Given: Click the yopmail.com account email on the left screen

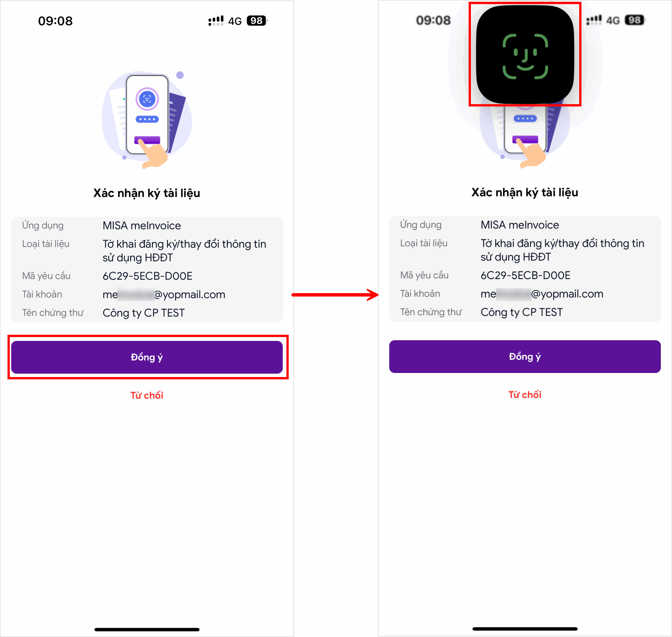Looking at the screenshot, I should [164, 294].
